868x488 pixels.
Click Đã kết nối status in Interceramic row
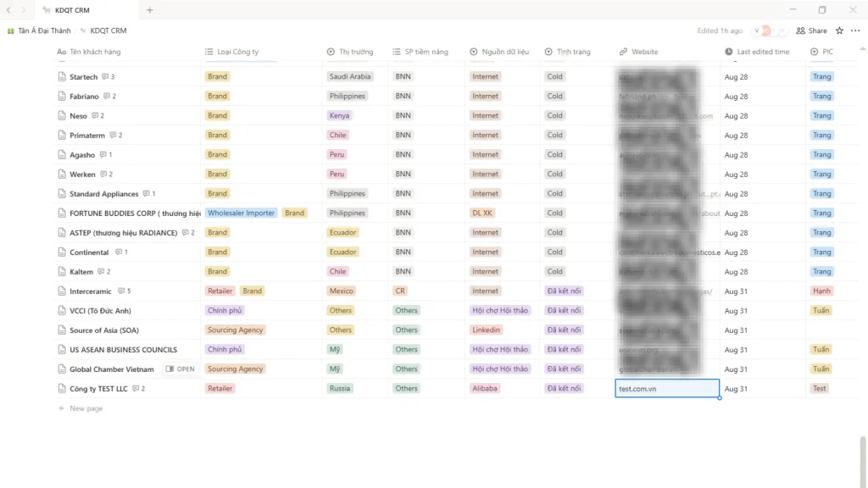point(564,291)
